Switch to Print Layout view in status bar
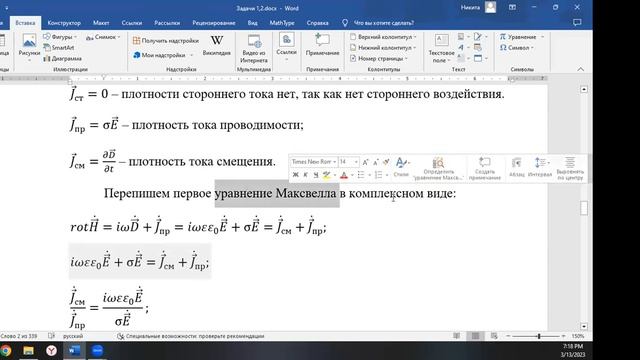 476,336
